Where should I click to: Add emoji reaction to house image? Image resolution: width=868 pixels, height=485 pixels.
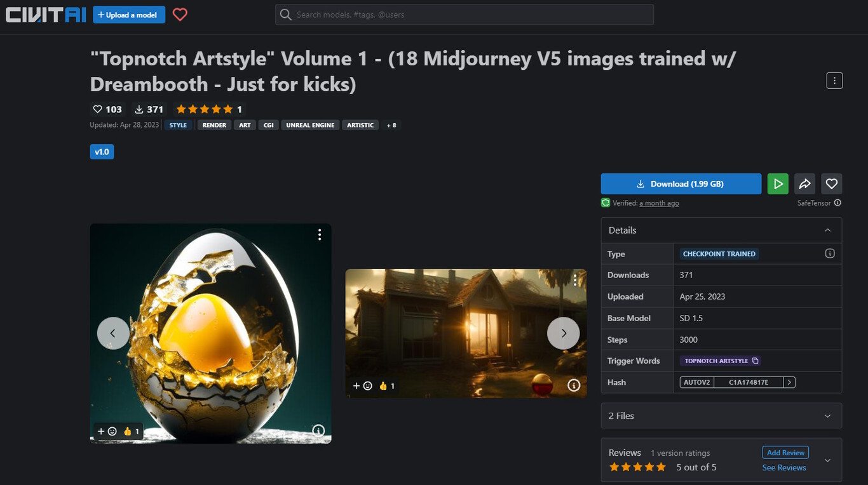click(362, 386)
